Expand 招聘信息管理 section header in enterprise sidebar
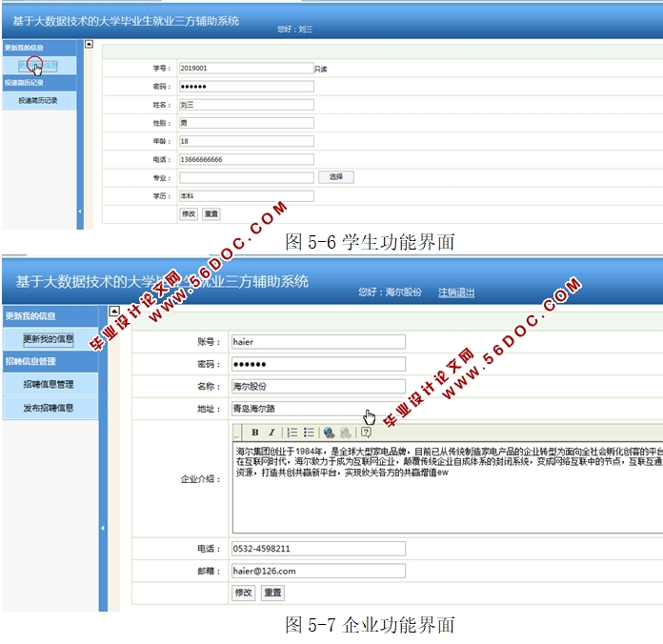This screenshot has height=644, width=663. tap(30, 361)
